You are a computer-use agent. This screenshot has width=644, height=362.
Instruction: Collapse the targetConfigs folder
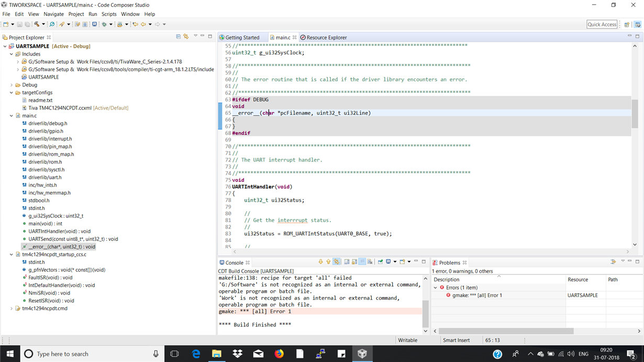(x=12, y=93)
